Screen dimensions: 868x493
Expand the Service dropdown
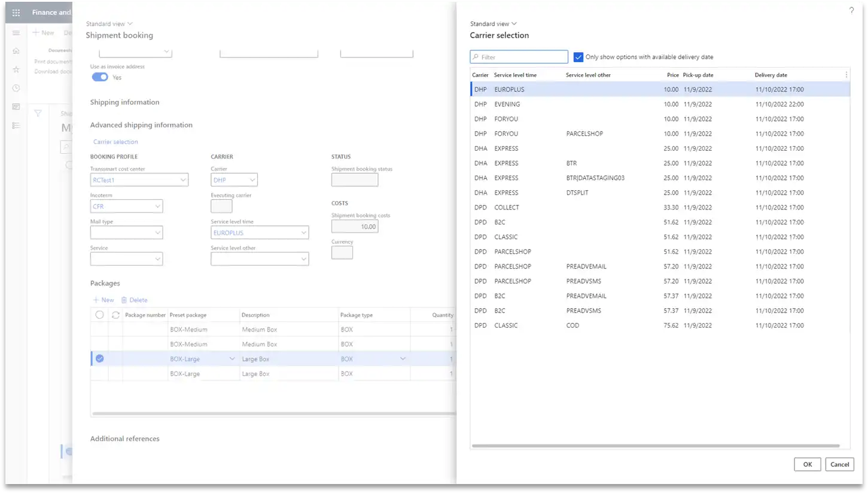[157, 259]
